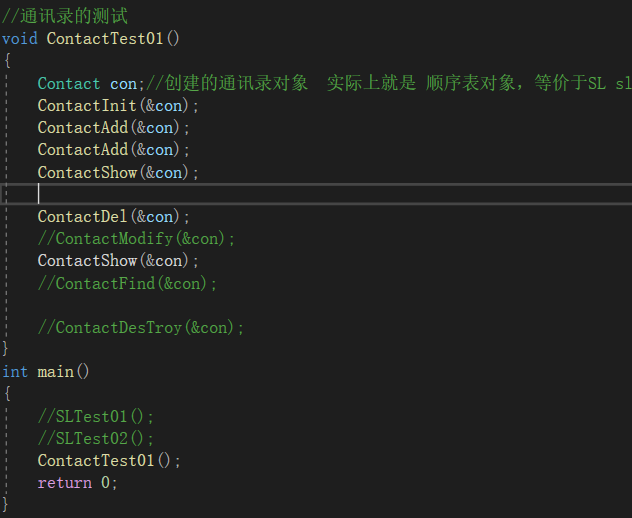The width and height of the screenshot is (632, 518).
Task: Click the void keyword before ContactTest01
Action: (20, 39)
